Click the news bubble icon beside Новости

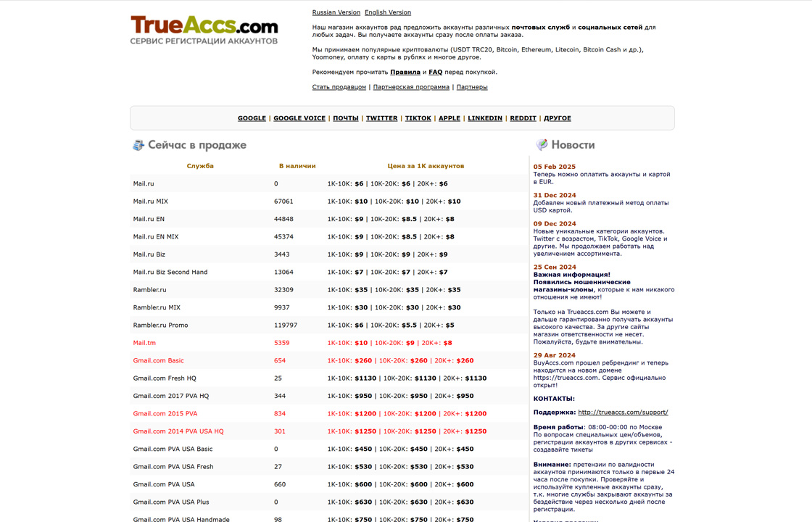tap(542, 144)
